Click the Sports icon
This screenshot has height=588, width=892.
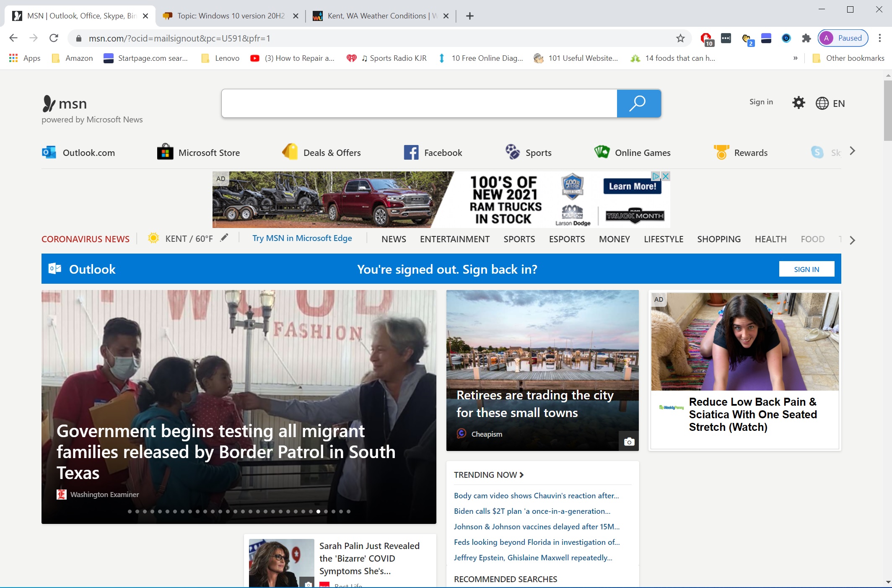(x=512, y=152)
